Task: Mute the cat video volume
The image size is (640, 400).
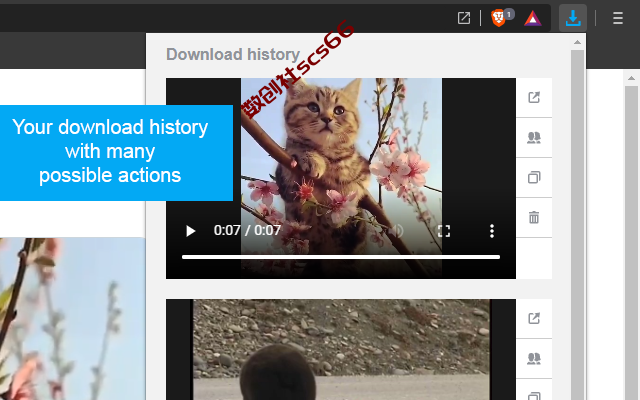Action: pos(396,231)
